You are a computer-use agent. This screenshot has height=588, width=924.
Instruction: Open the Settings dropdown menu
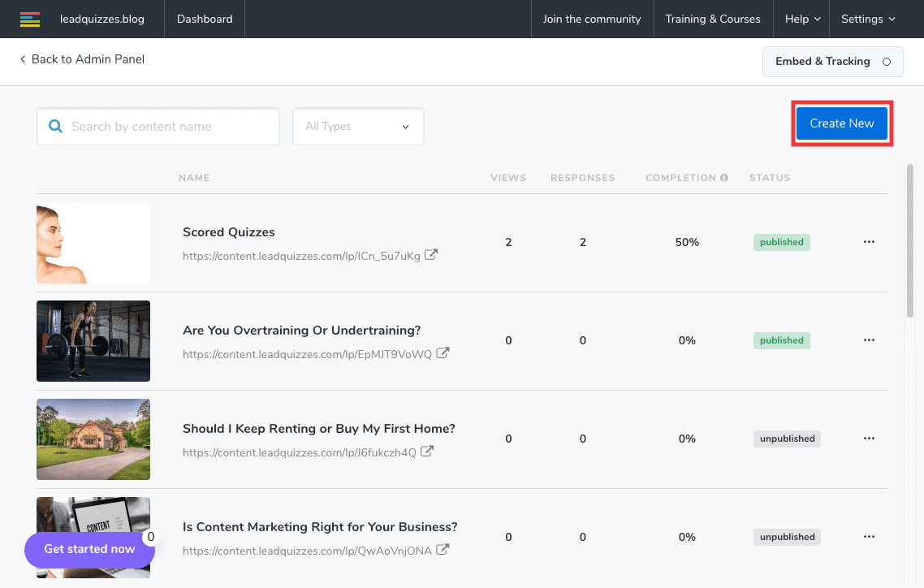pyautogui.click(x=868, y=19)
